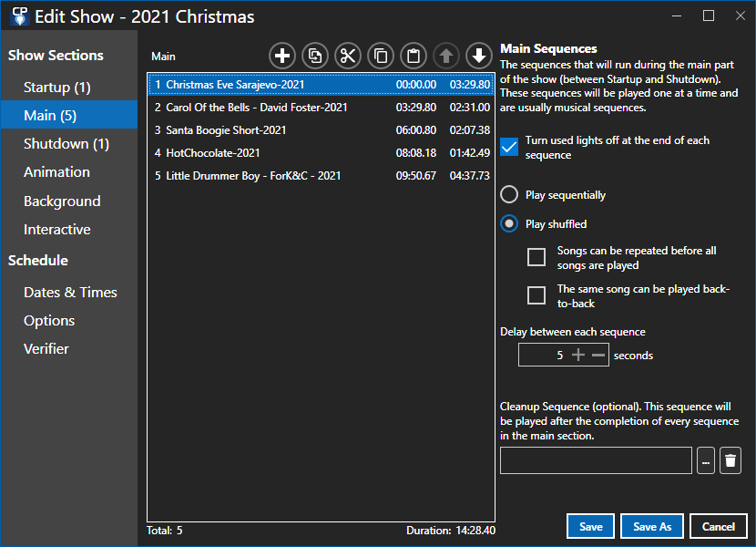Open the Verifier page

69,348
